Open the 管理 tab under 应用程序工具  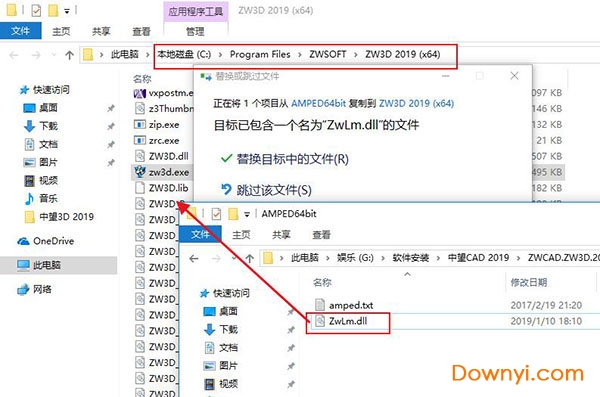pyautogui.click(x=195, y=31)
